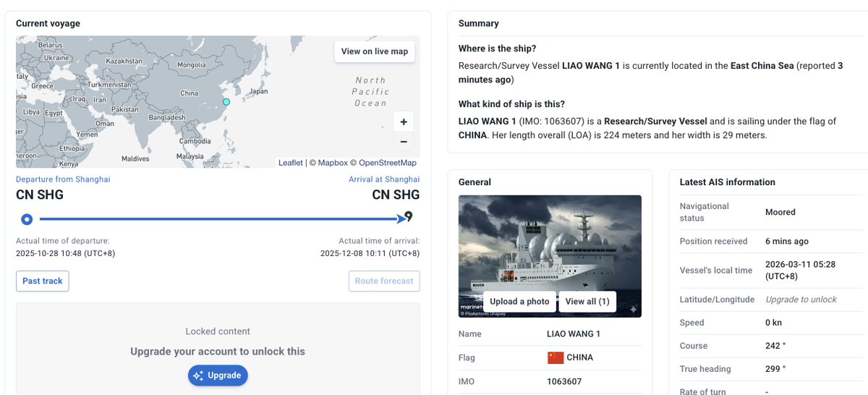The height and width of the screenshot is (395, 868).
Task: Click Upgrade to unlock for Latitude/Longitude
Action: (x=801, y=300)
